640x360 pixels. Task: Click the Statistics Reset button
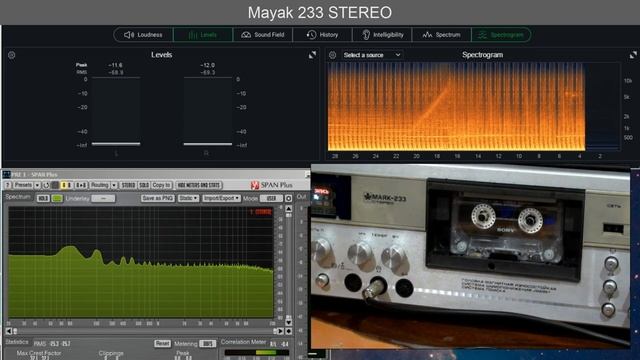pyautogui.click(x=162, y=344)
